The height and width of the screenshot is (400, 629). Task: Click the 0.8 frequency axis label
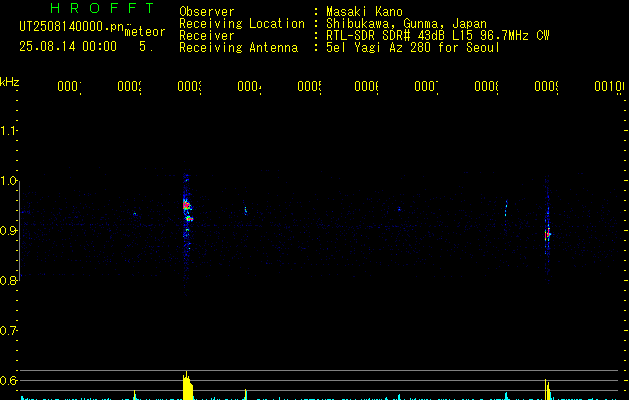8,280
